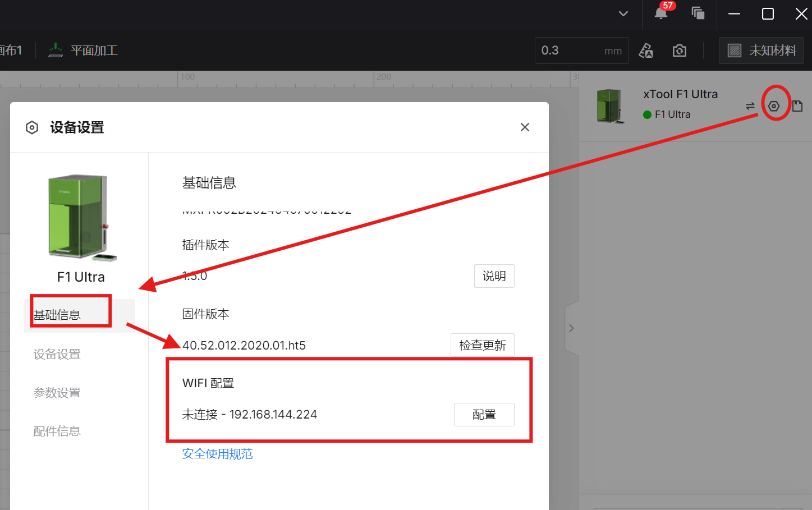
Task: Select the 平面加工 processing mode
Action: point(83,50)
